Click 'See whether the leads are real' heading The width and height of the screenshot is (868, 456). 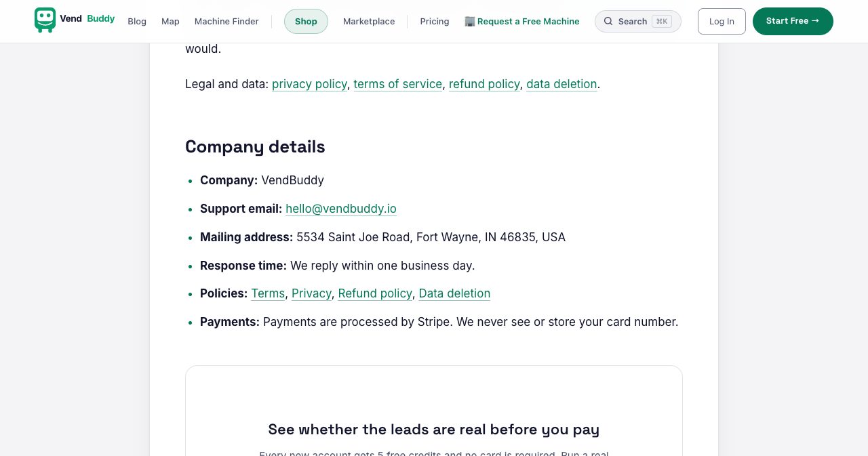click(434, 430)
